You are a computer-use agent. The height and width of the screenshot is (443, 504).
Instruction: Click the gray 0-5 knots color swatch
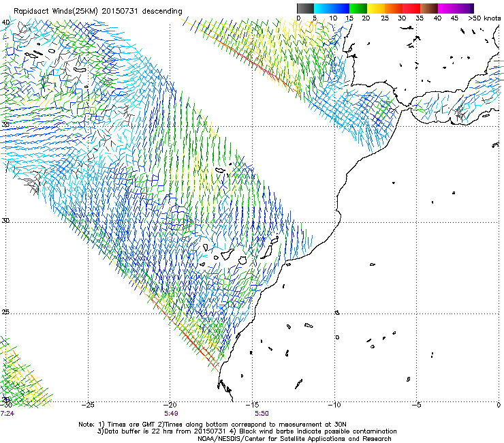coord(305,8)
